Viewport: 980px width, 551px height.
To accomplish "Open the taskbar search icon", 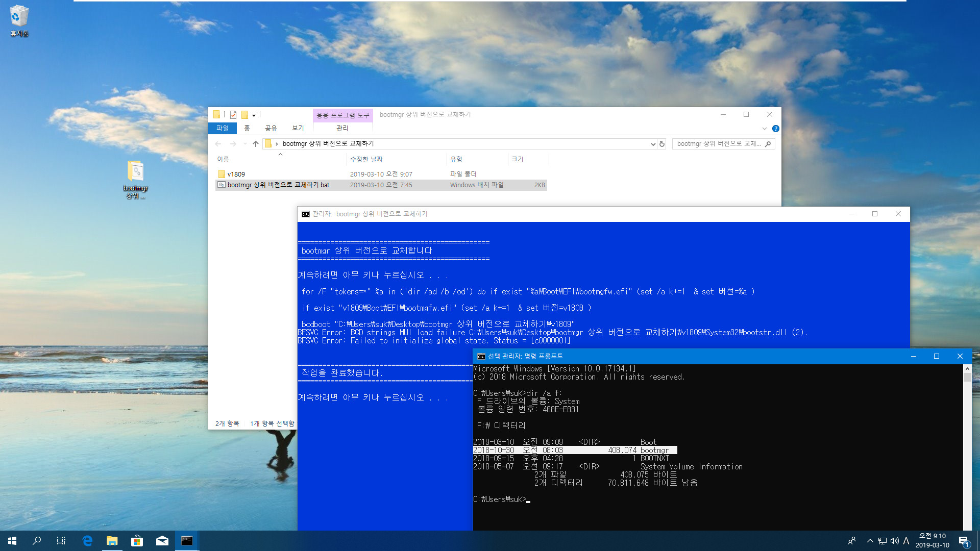I will click(x=37, y=541).
